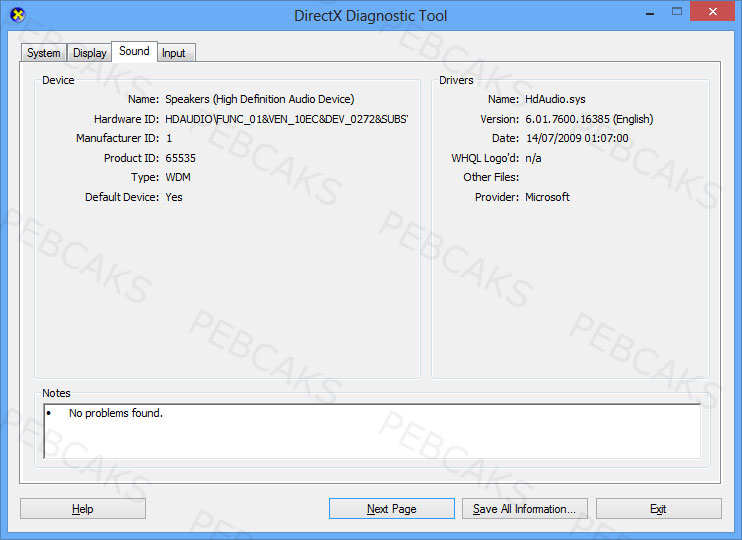Viewport: 742px width, 540px height.
Task: Close the DirectX Diagnostic Tool window
Action: pos(713,12)
